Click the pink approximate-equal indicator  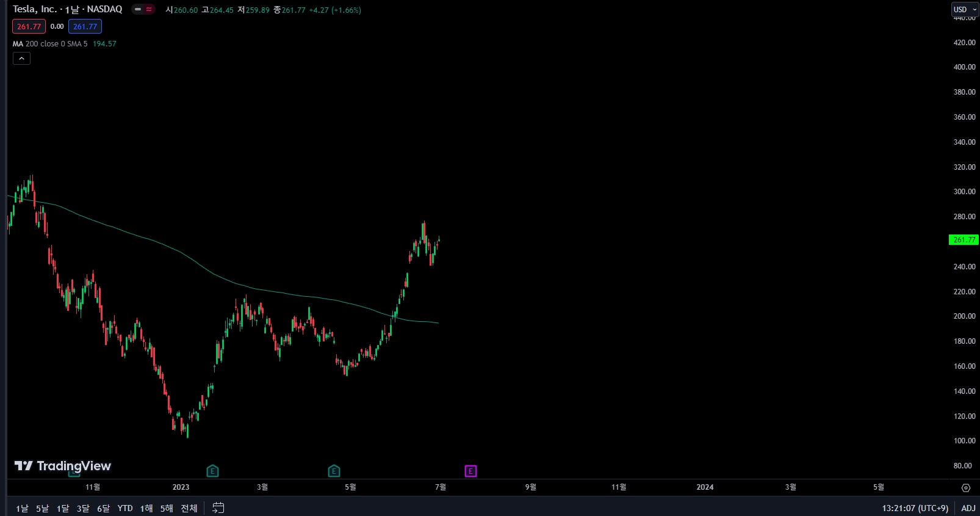149,9
